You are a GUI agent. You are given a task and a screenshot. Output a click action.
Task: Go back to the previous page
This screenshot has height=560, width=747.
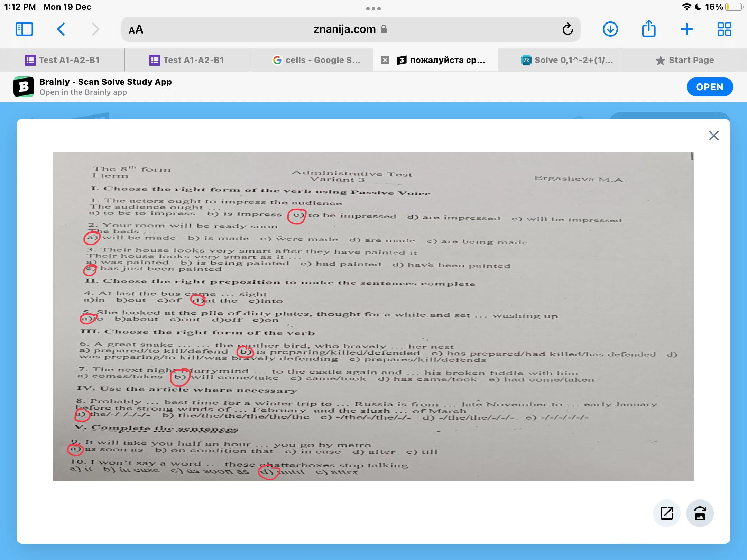pyautogui.click(x=61, y=29)
